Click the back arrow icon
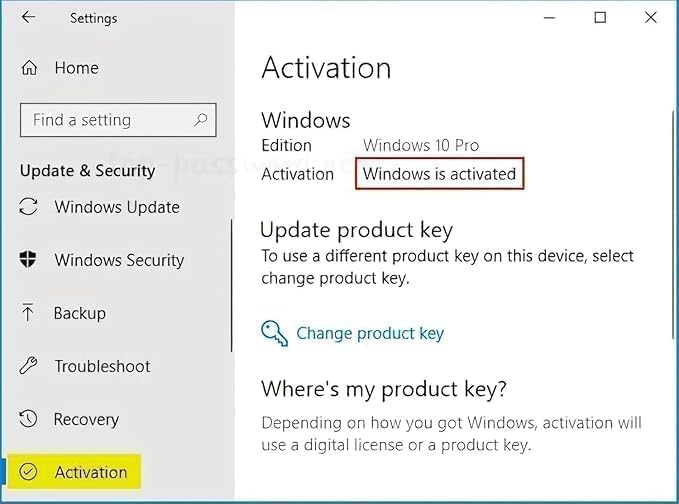 pyautogui.click(x=28, y=18)
